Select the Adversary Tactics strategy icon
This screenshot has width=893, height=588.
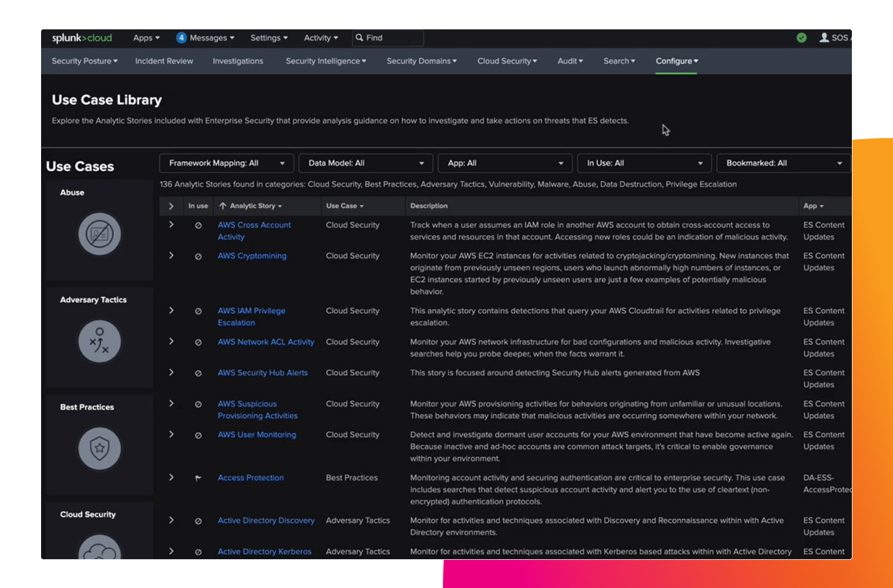99,341
